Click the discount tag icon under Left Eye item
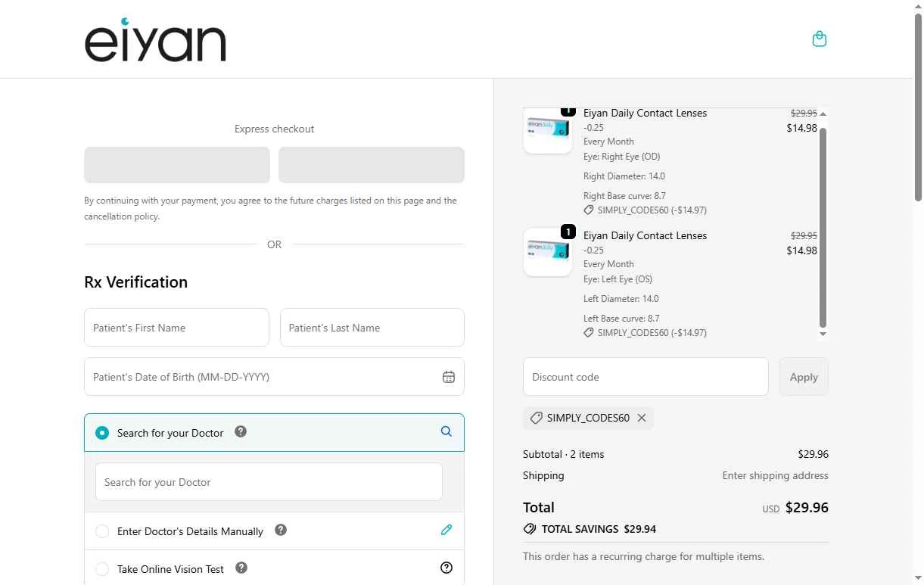924x585 pixels. point(589,332)
